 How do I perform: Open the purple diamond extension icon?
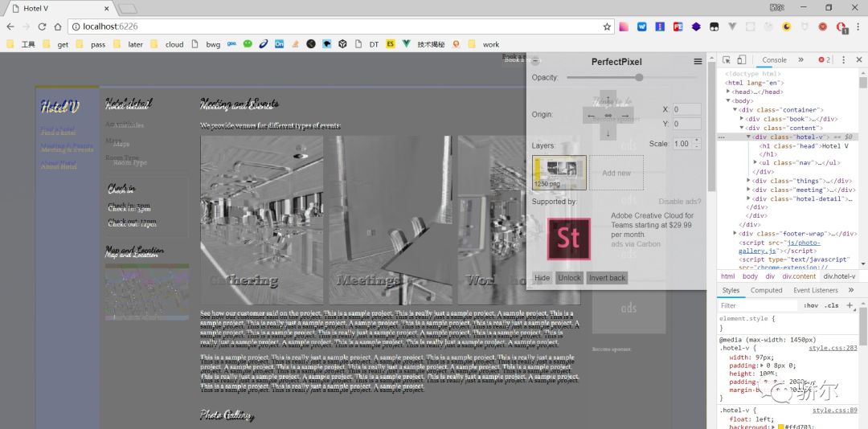[696, 27]
